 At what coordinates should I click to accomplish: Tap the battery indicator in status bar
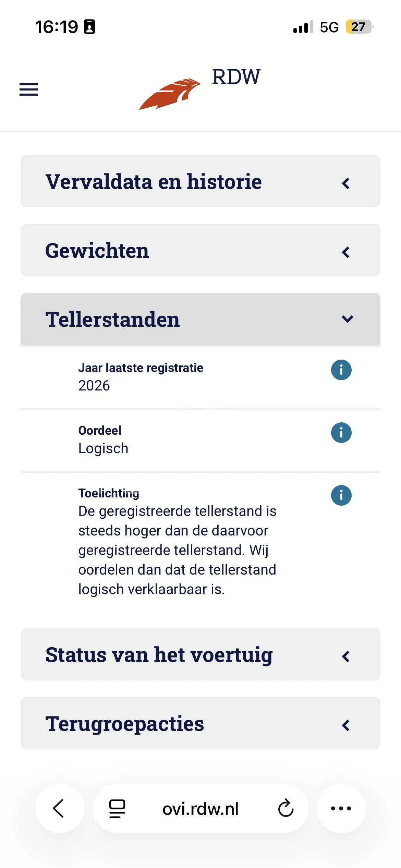click(360, 27)
